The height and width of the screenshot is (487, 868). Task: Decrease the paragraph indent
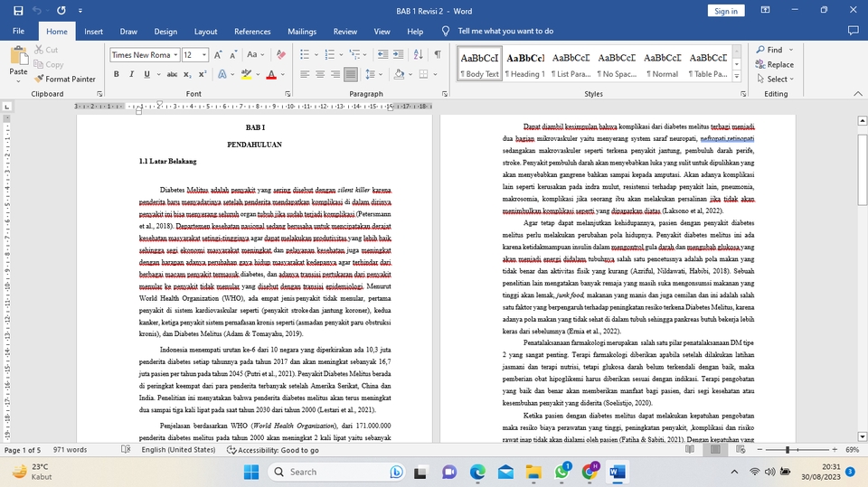pyautogui.click(x=382, y=54)
